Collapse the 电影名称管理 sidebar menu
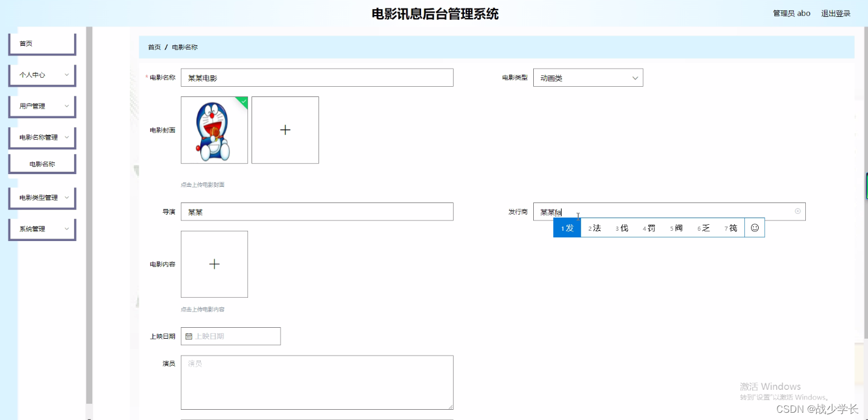This screenshot has width=868, height=420. pos(42,137)
